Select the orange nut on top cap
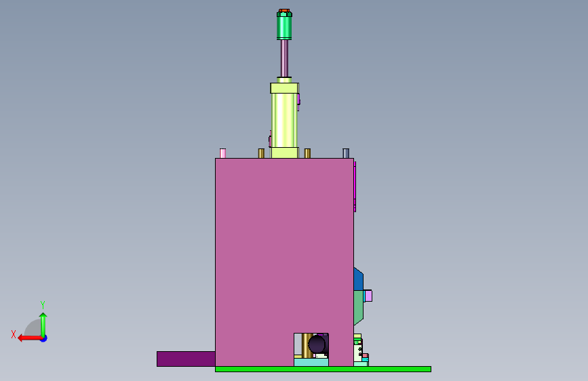 [284, 10]
